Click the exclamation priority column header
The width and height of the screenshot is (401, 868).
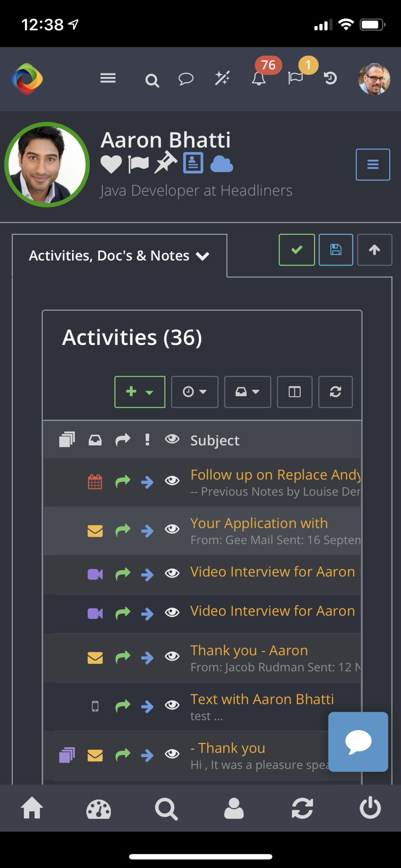click(147, 440)
